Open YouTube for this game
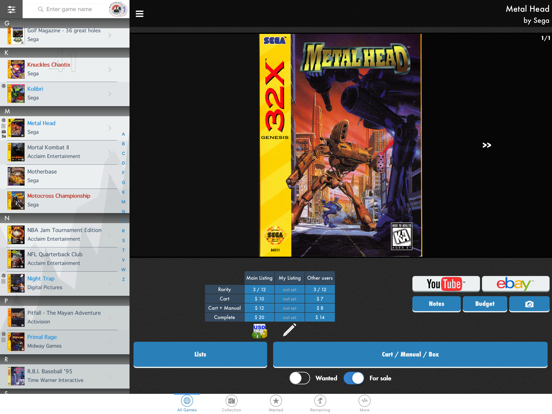The image size is (552, 414). (x=446, y=284)
